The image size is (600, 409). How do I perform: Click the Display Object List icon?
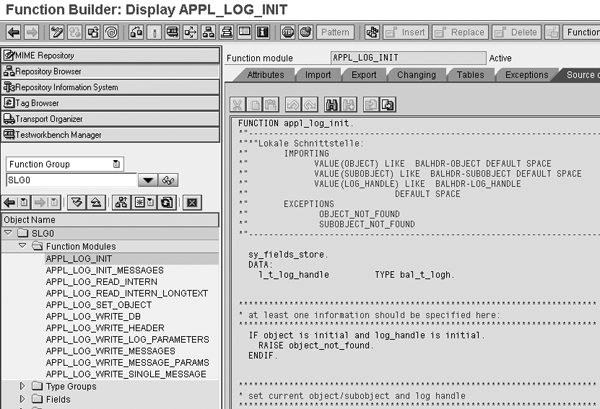(x=209, y=32)
